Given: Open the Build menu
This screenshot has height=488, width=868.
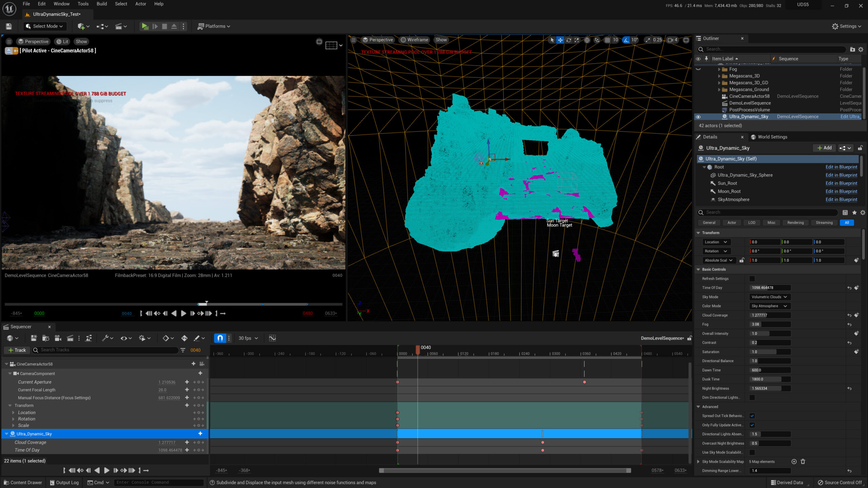Looking at the screenshot, I should [x=102, y=4].
